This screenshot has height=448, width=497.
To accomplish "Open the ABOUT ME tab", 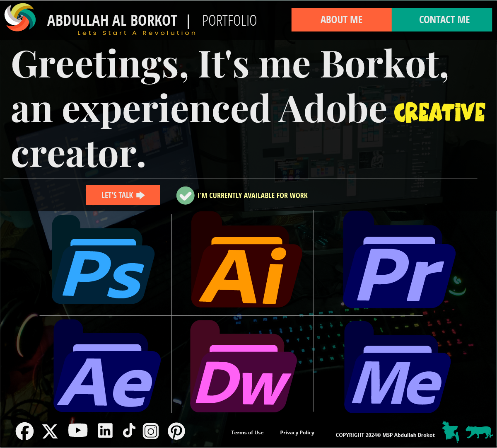I will tap(341, 20).
